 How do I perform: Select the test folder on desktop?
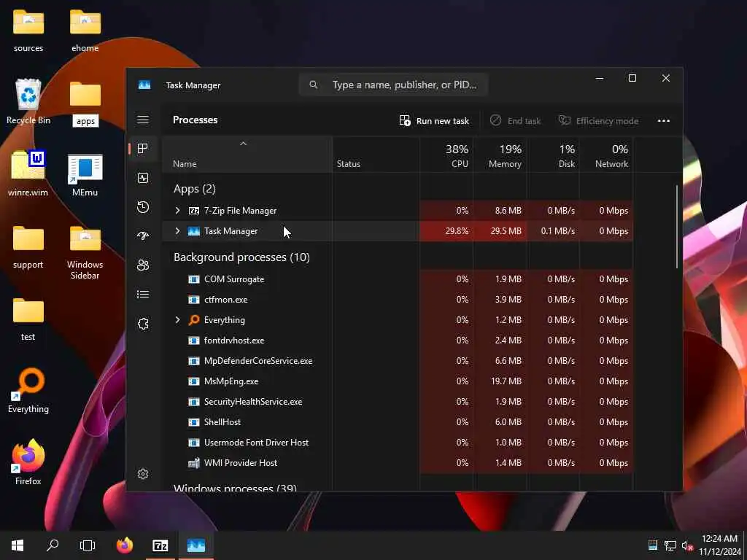click(x=28, y=319)
